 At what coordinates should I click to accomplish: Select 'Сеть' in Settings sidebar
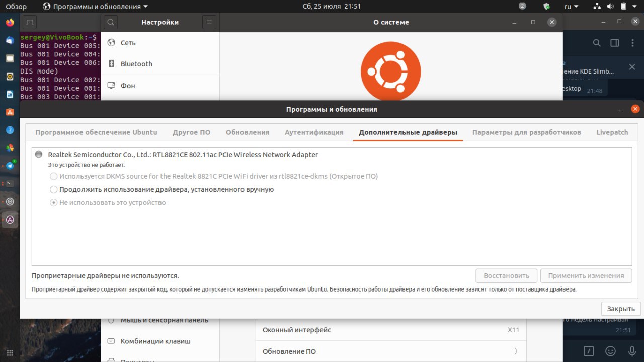point(160,43)
